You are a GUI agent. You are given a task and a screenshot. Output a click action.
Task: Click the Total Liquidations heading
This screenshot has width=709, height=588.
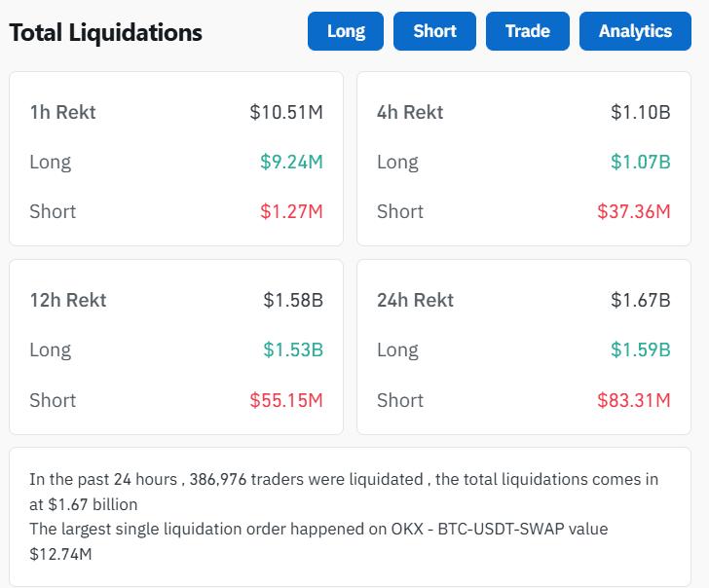pos(105,32)
